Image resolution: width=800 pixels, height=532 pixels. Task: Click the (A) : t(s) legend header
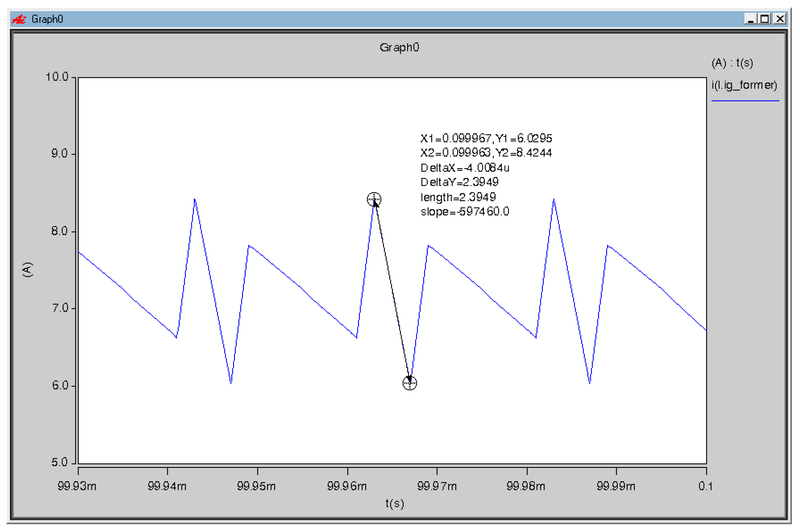[732, 63]
